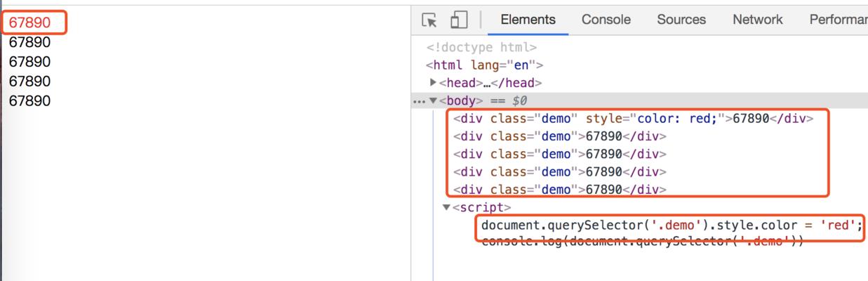Select the body element row
Viewport: 868px width, 281px height.
click(x=640, y=100)
